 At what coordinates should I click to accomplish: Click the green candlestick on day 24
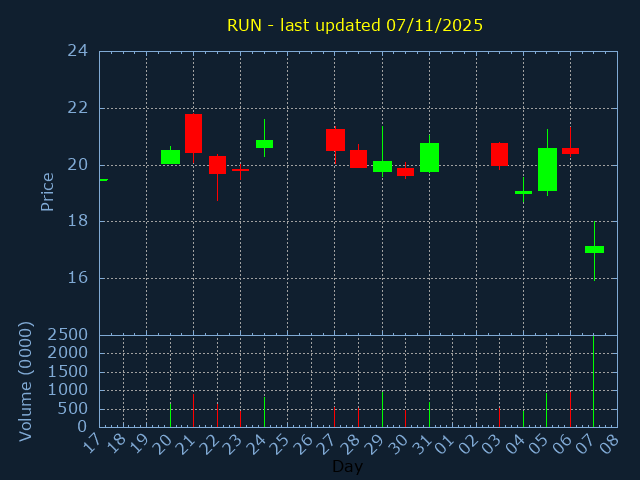[264, 144]
